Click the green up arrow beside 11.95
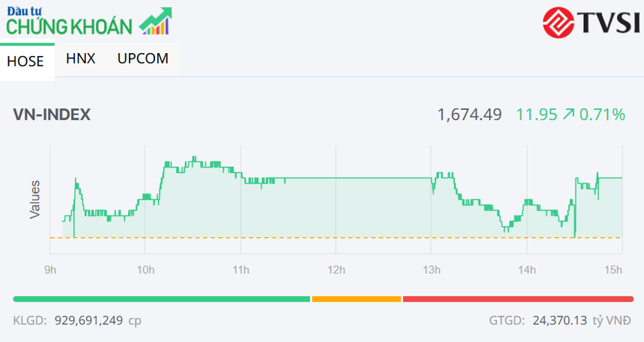Image resolution: width=644 pixels, height=342 pixels. pyautogui.click(x=569, y=114)
